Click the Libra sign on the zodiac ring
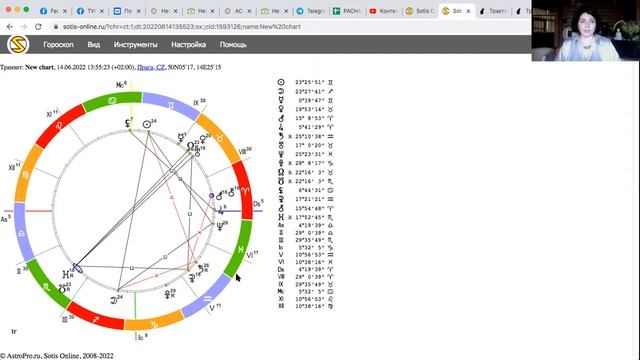The image size is (640, 360). click(x=22, y=233)
